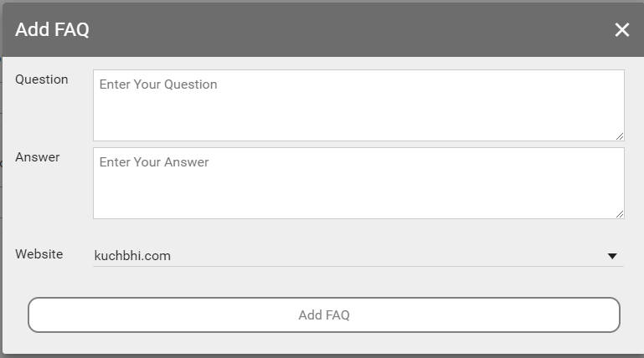The height and width of the screenshot is (358, 644).
Task: Focus the Question text area
Action: pyautogui.click(x=358, y=105)
